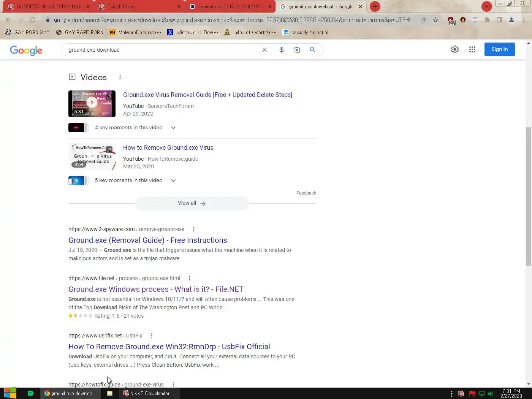Open the browser profile icon

coord(511,20)
